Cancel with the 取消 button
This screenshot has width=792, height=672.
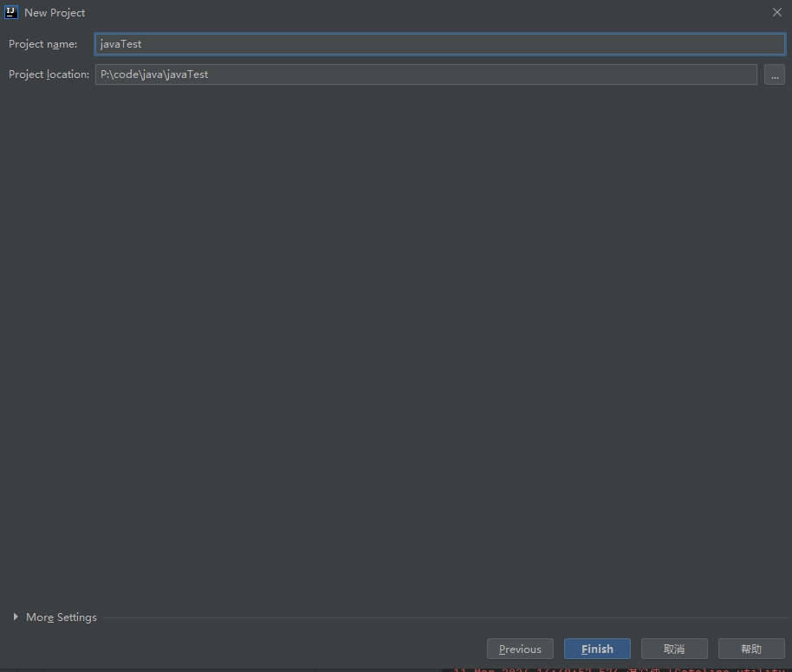pyautogui.click(x=674, y=649)
